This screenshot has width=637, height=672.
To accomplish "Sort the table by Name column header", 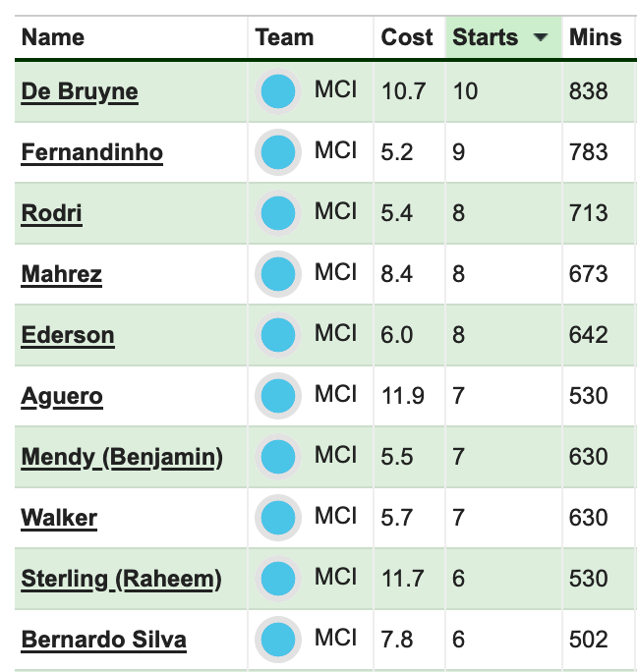I will click(53, 37).
